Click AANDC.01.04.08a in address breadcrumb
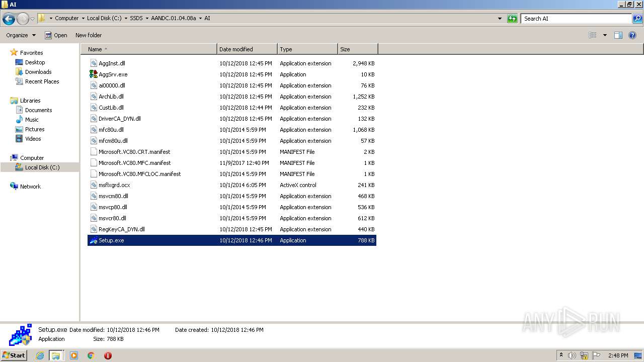Viewport: 644px width, 362px height. [x=174, y=18]
